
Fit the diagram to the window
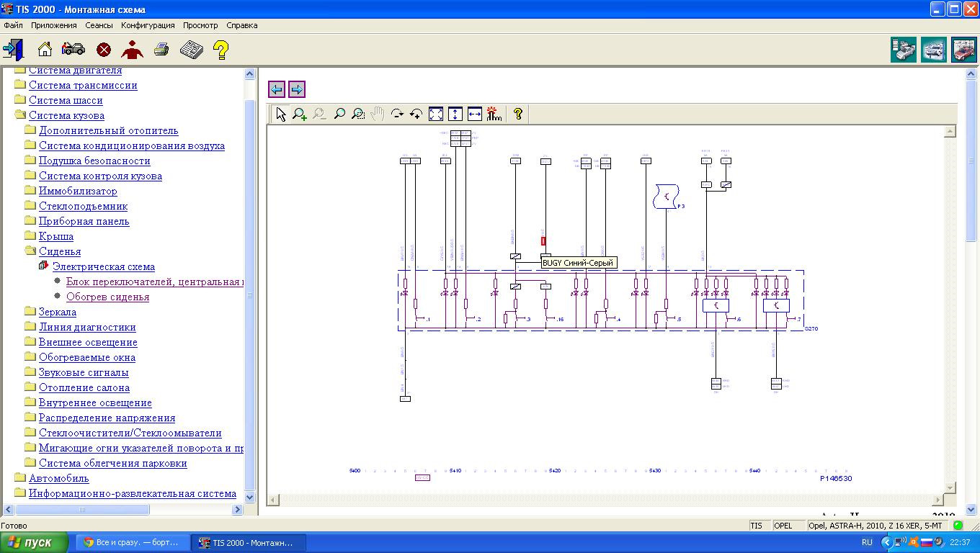(436, 114)
